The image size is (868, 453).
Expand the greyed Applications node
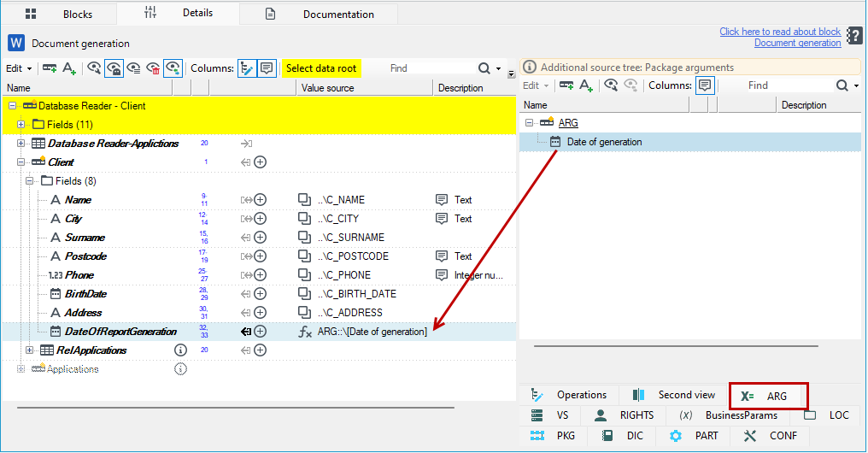click(x=21, y=369)
